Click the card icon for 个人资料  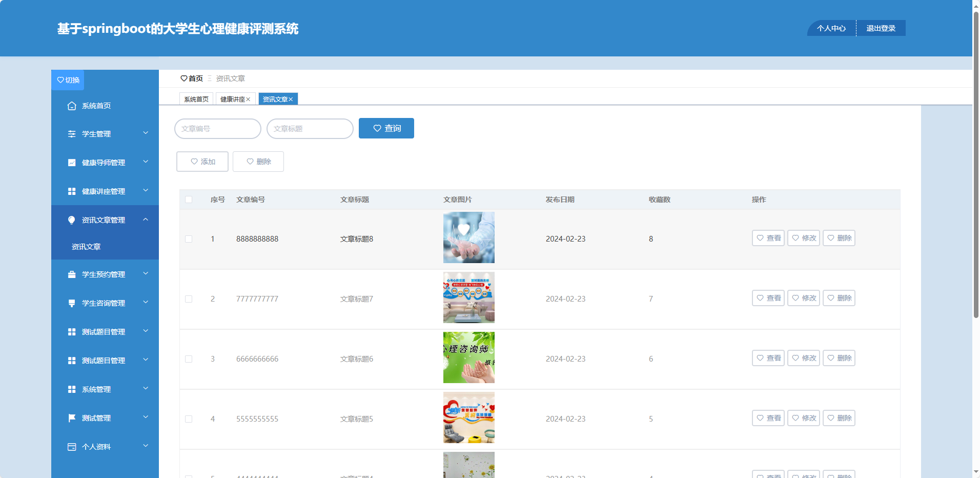[x=72, y=447]
